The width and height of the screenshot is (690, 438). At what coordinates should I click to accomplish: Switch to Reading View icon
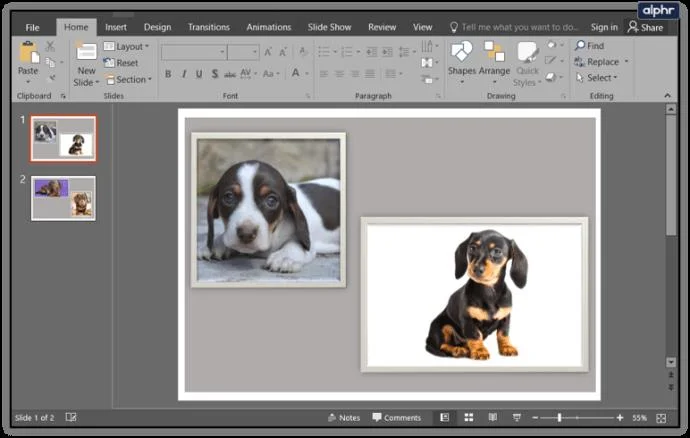[x=492, y=417]
